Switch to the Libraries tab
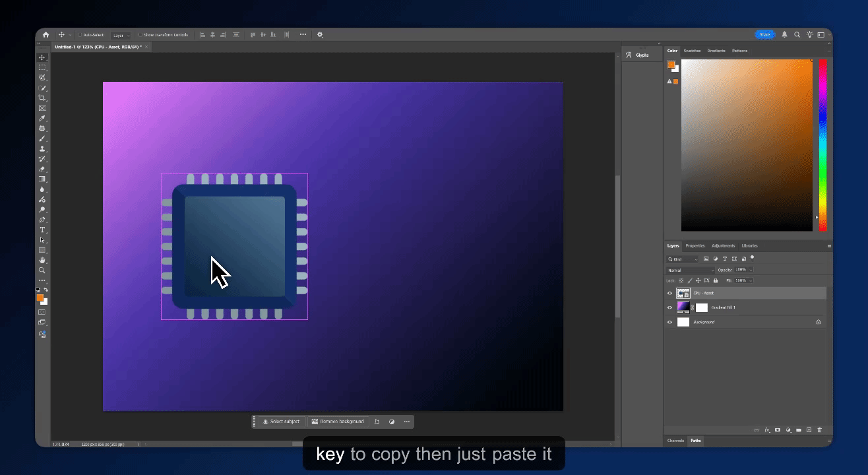The height and width of the screenshot is (475, 868). click(749, 245)
